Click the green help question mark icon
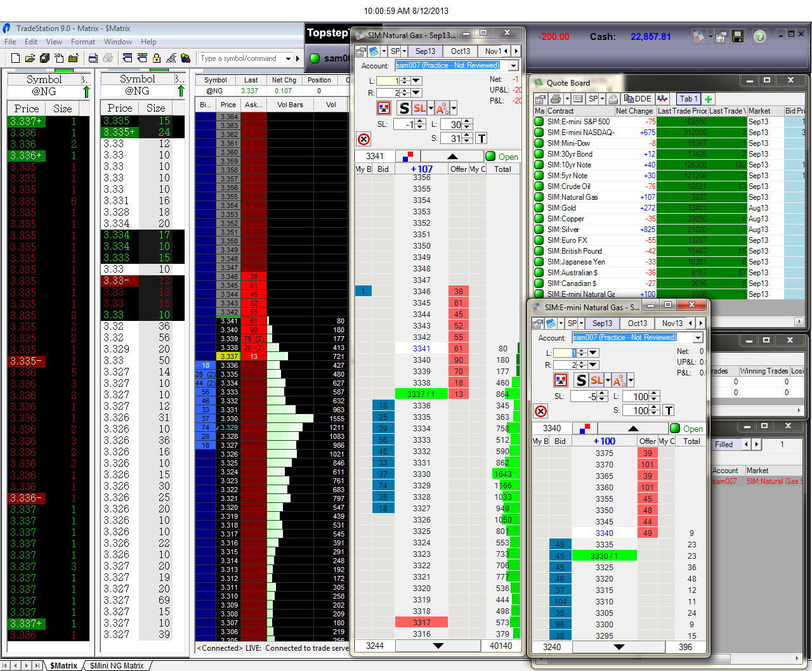The image size is (812, 671). (x=759, y=37)
